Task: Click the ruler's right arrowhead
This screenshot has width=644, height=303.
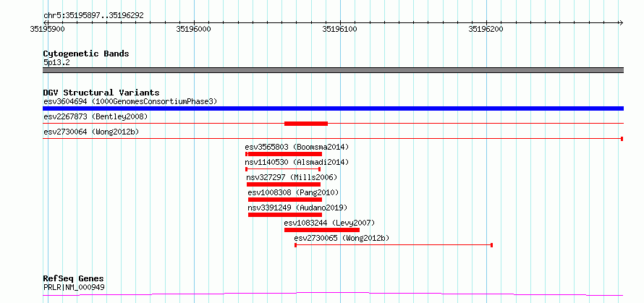Action: pos(621,22)
